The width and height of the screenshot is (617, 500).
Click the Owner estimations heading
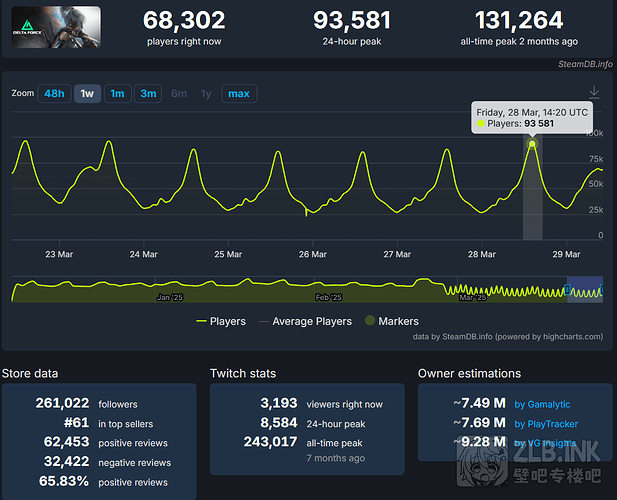469,374
